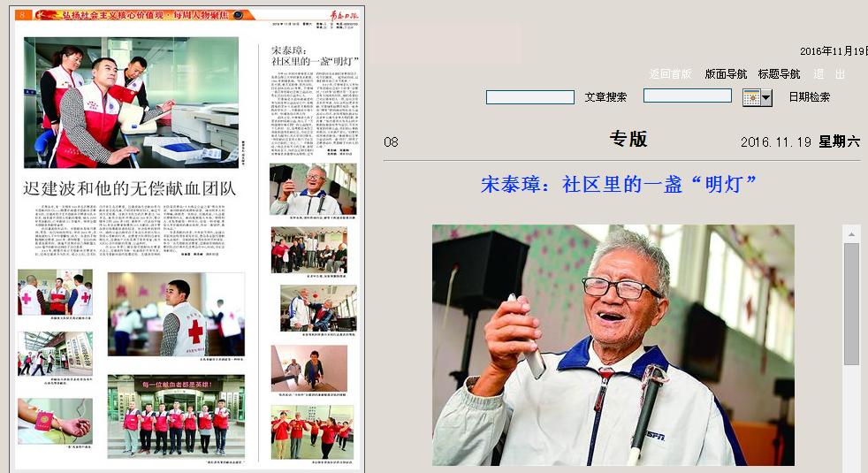Open 版面导航 page navigation menu
Screen dimensions: 868x473
pos(726,74)
